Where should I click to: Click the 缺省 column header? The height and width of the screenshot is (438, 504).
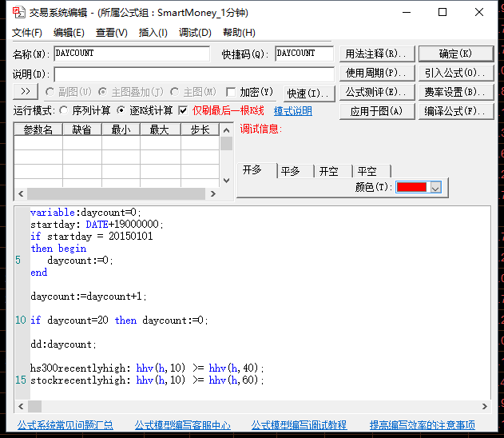click(x=82, y=129)
